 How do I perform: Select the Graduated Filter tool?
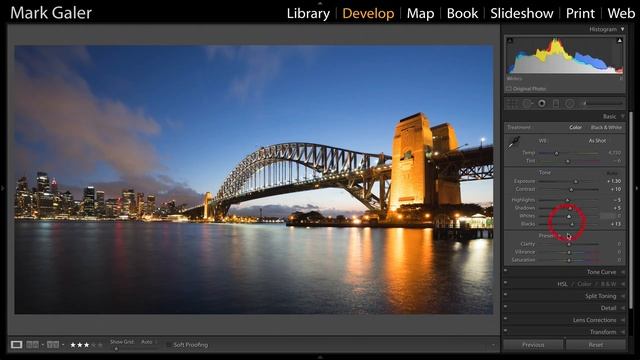(556, 104)
